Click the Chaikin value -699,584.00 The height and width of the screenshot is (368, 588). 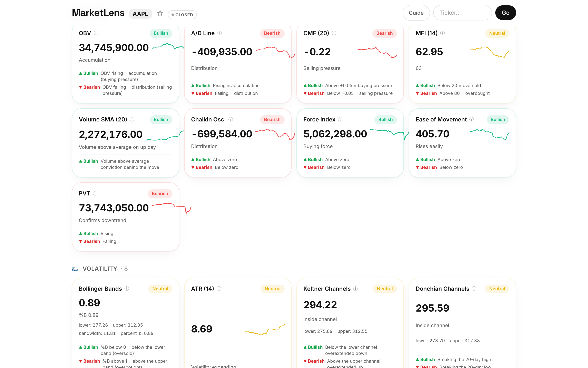point(222,134)
